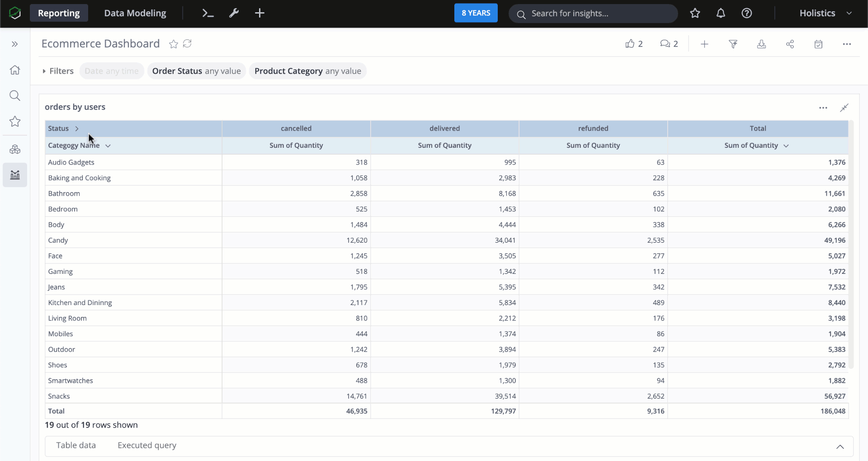Expand Status column header chevron
The image size is (868, 461).
[x=77, y=128]
